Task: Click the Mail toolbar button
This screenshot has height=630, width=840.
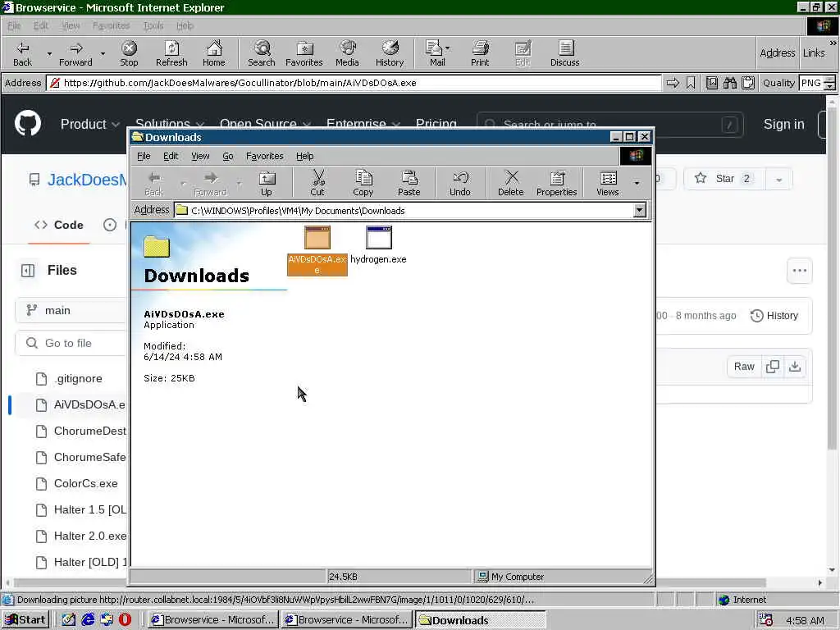Action: coord(437,53)
